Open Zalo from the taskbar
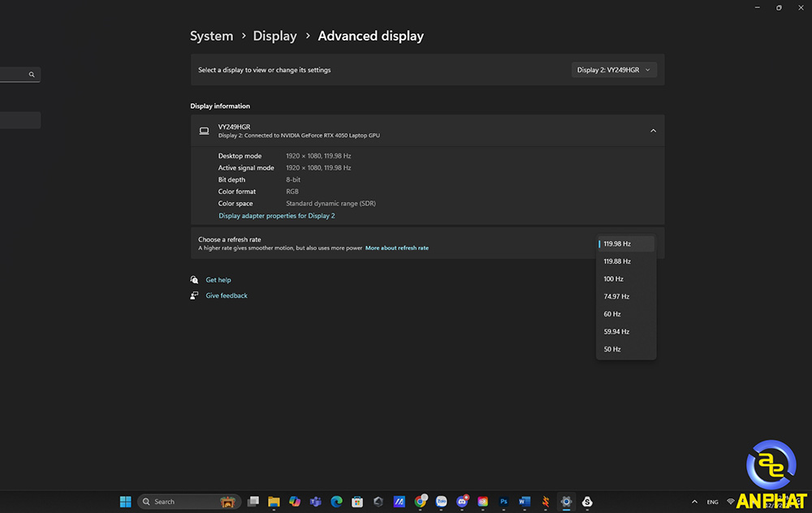The image size is (812, 513). tap(441, 502)
